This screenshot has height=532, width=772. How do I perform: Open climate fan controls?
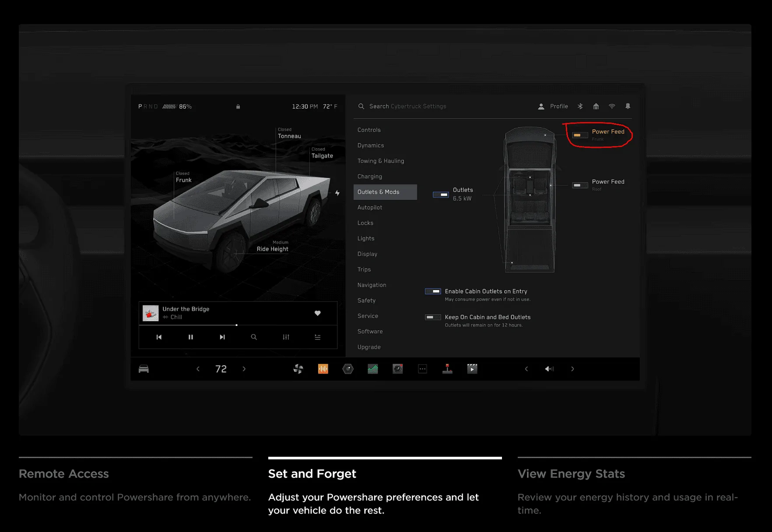point(298,369)
